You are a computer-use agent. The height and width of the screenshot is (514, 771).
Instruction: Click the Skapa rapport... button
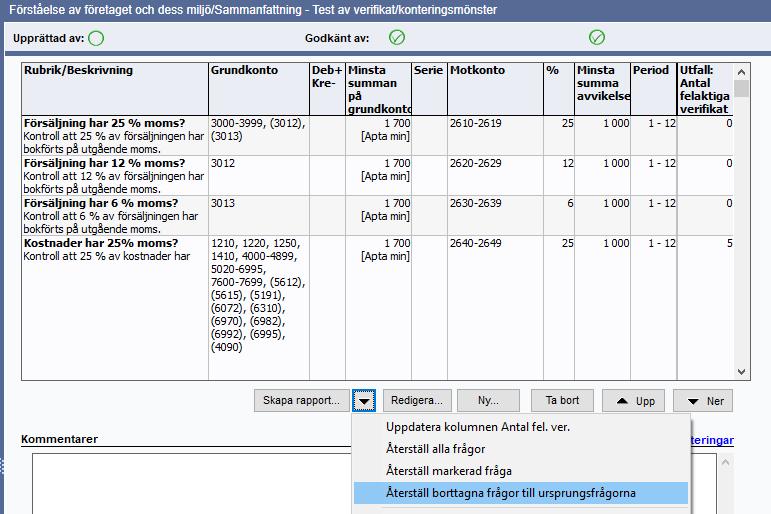(301, 400)
